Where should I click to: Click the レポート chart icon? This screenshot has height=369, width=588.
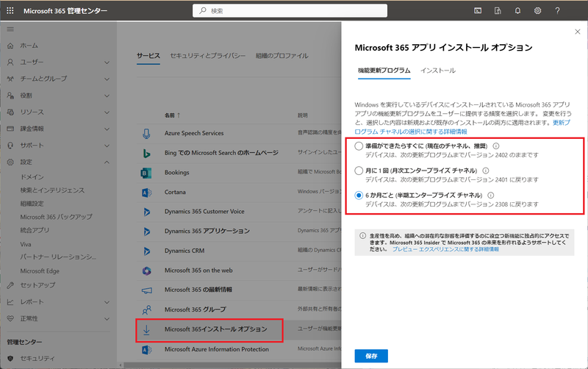pyautogui.click(x=10, y=302)
